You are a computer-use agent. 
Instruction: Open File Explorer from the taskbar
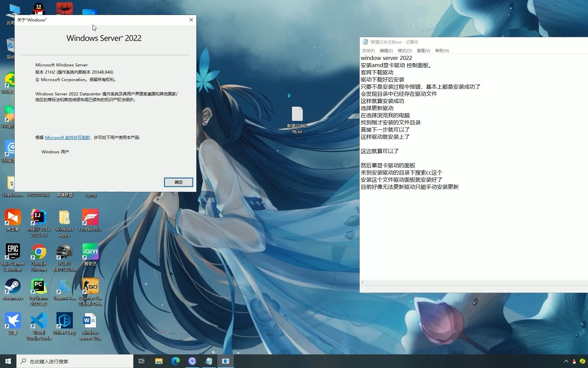click(x=159, y=361)
